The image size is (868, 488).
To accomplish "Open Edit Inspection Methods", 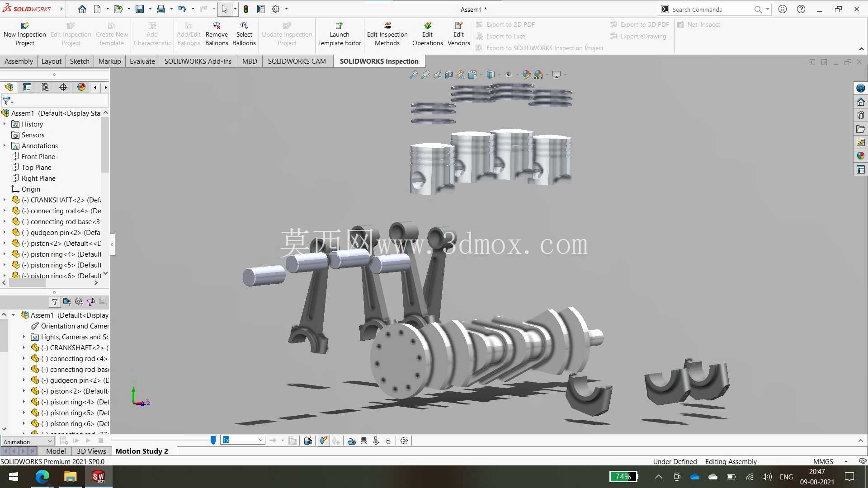I will [x=387, y=34].
